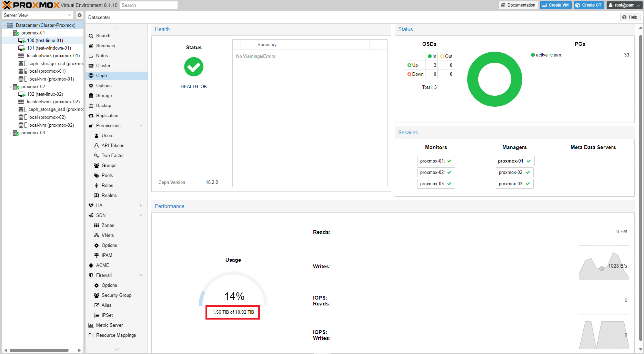The height and width of the screenshot is (354, 644).
Task: Click VM 101 test-windows-01 monitor icon
Action: tap(22, 48)
